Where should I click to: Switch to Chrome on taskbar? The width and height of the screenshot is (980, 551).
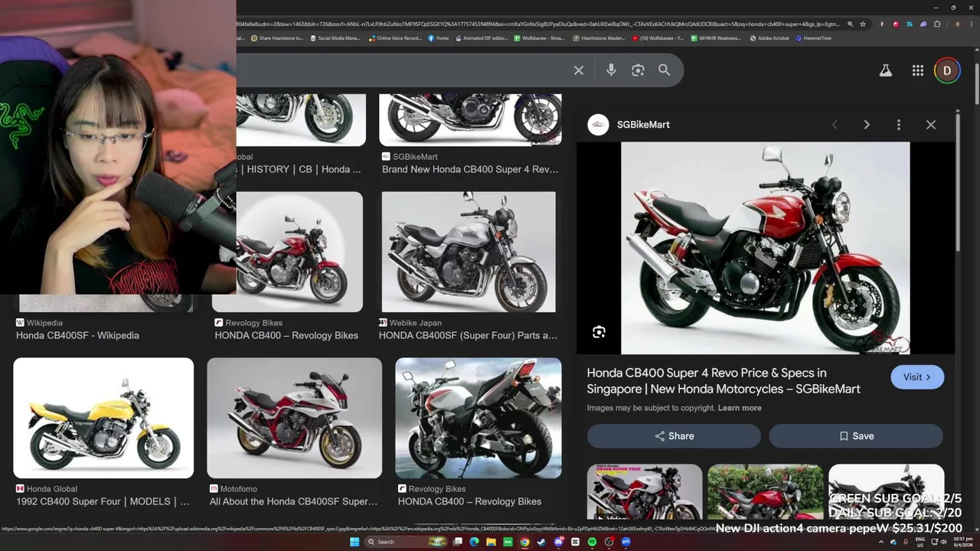(524, 542)
